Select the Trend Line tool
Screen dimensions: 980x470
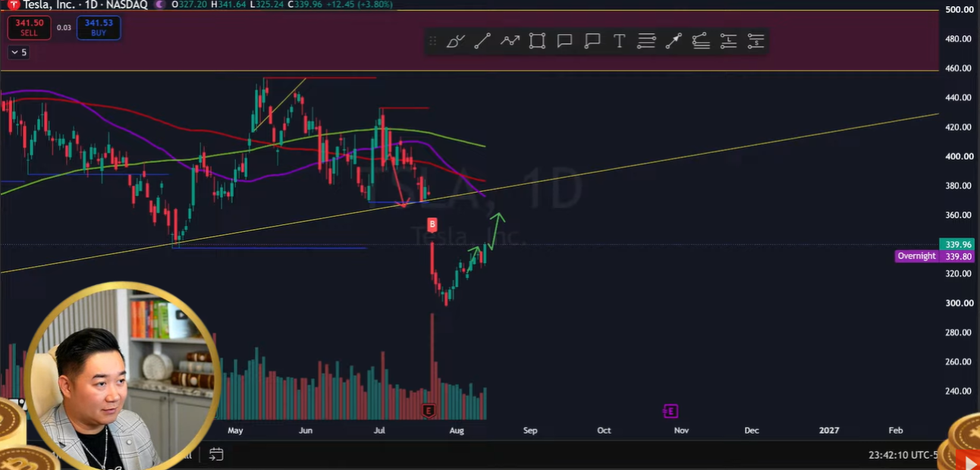(482, 41)
